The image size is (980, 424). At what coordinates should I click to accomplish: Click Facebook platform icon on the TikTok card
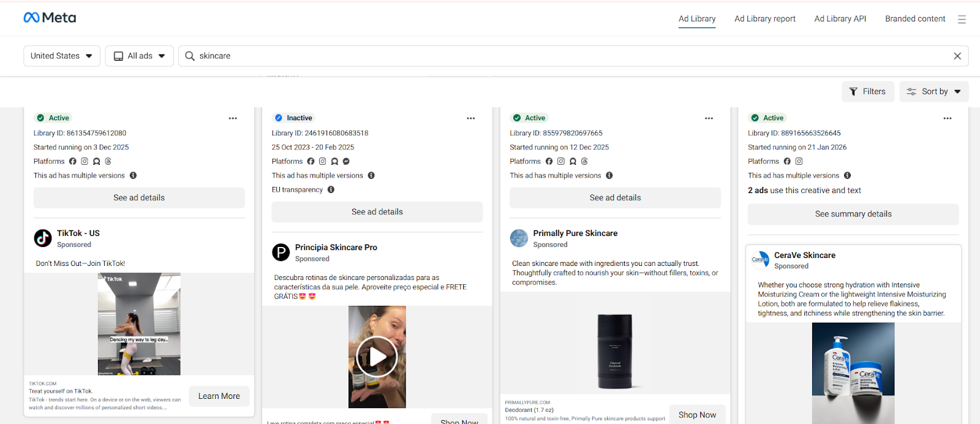[x=73, y=161]
